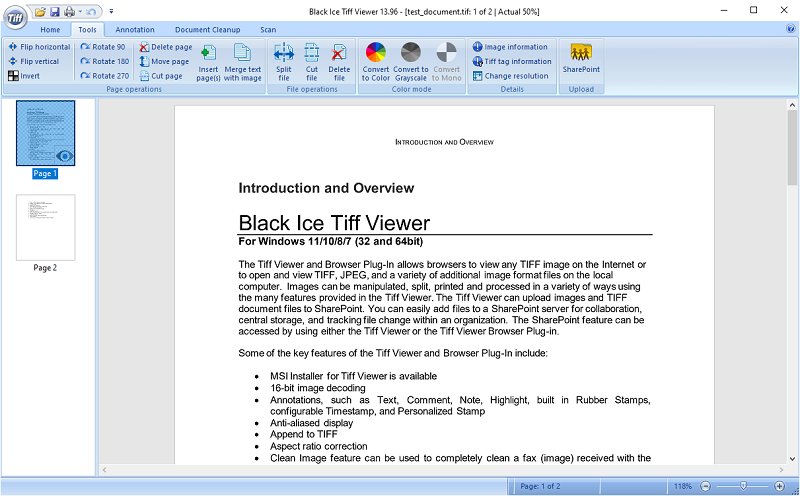Click the Move page tool
800x496 pixels.
click(164, 61)
